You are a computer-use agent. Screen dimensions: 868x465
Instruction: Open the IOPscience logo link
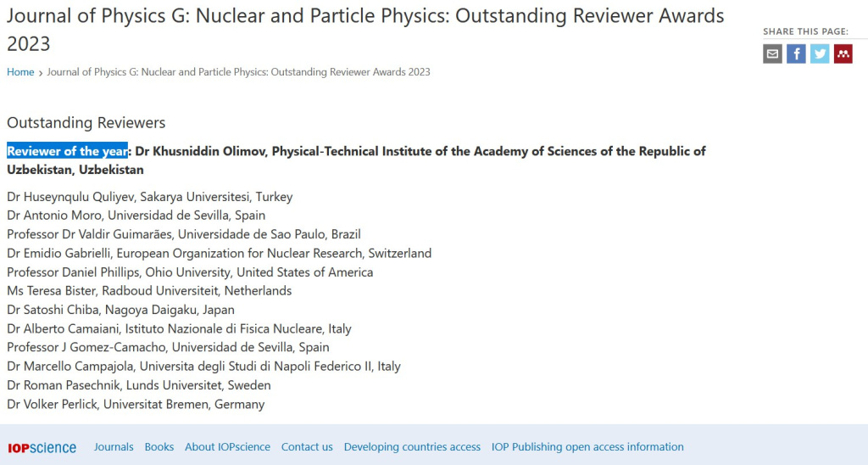(42, 447)
